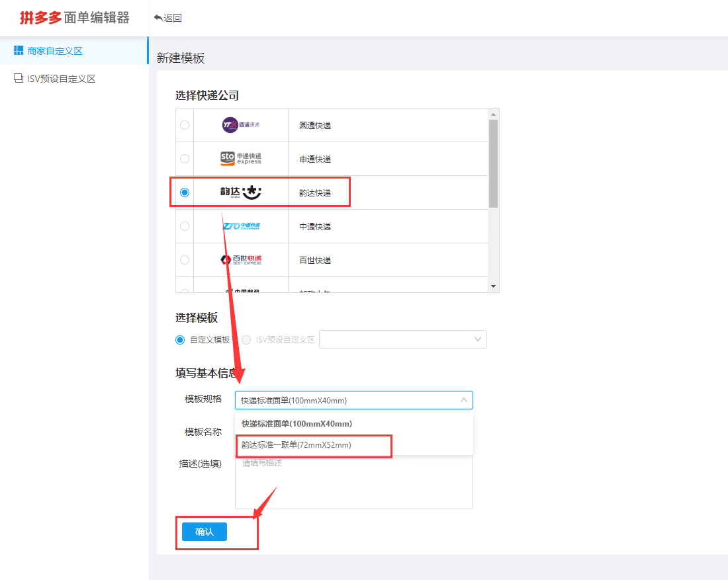Screen dimensions: 728x580
Task: Click the 新建模板 page heading
Action: coord(181,58)
